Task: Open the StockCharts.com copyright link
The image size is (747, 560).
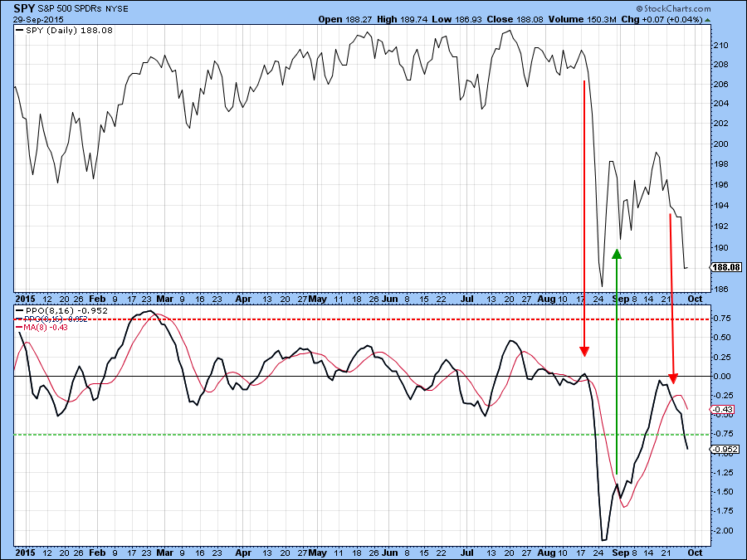Action: coord(673,8)
